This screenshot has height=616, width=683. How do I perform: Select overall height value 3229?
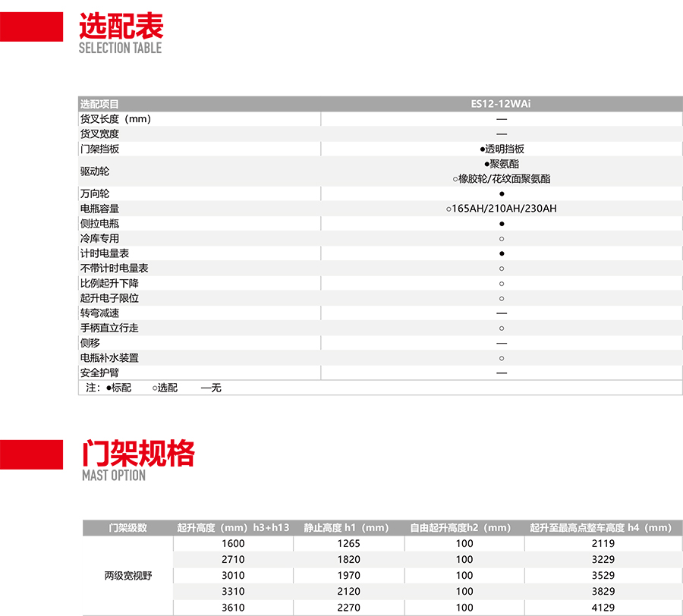click(x=603, y=559)
